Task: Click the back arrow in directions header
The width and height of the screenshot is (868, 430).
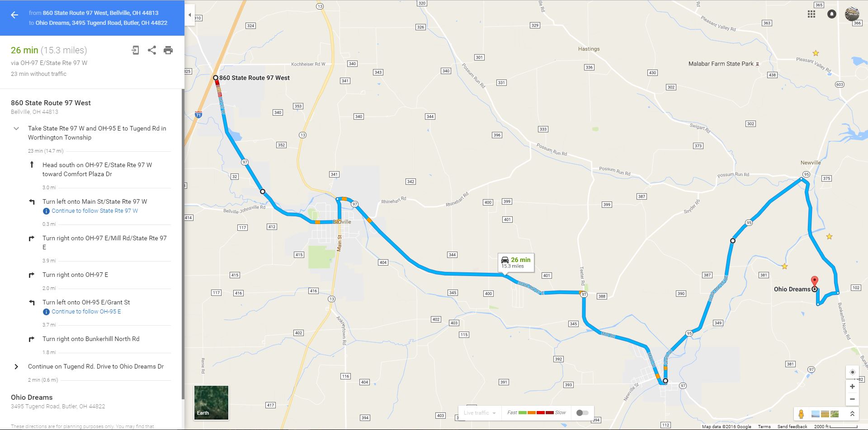Action: click(x=14, y=15)
